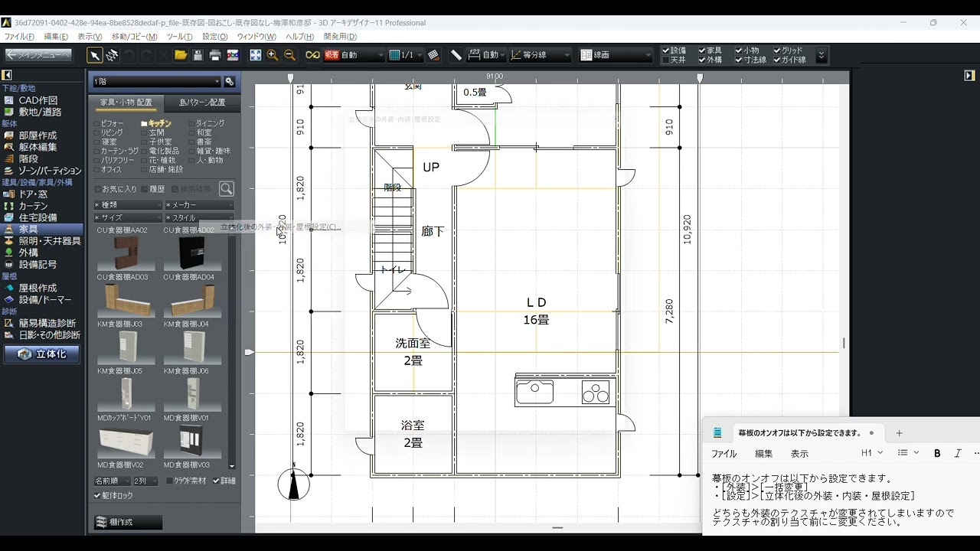The height and width of the screenshot is (551, 980).
Task: Click the grid settings icon beside 1/1
Action: point(434,55)
